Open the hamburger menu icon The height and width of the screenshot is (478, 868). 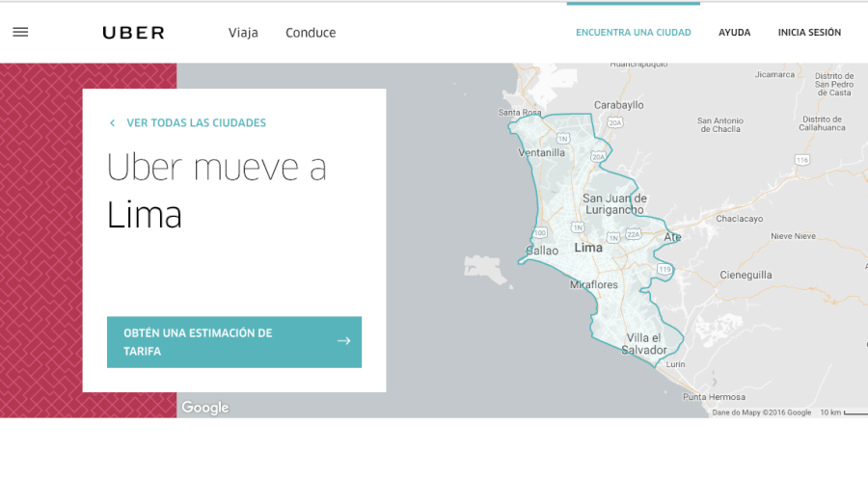(x=20, y=32)
